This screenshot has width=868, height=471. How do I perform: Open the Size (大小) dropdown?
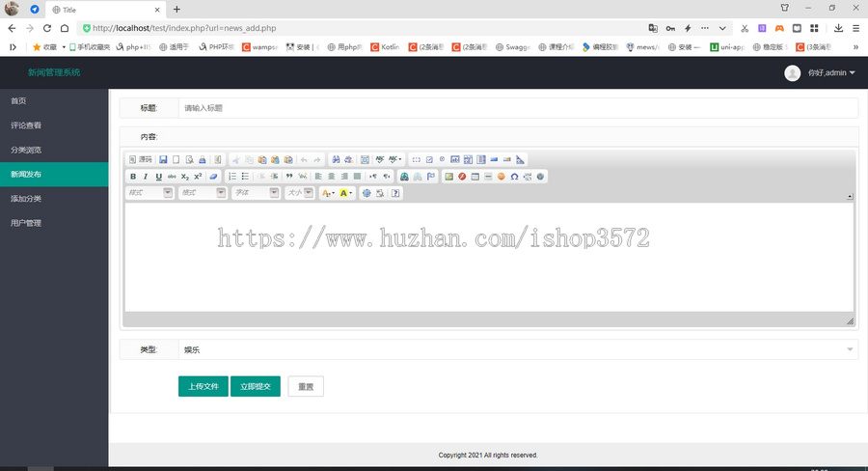coord(300,193)
